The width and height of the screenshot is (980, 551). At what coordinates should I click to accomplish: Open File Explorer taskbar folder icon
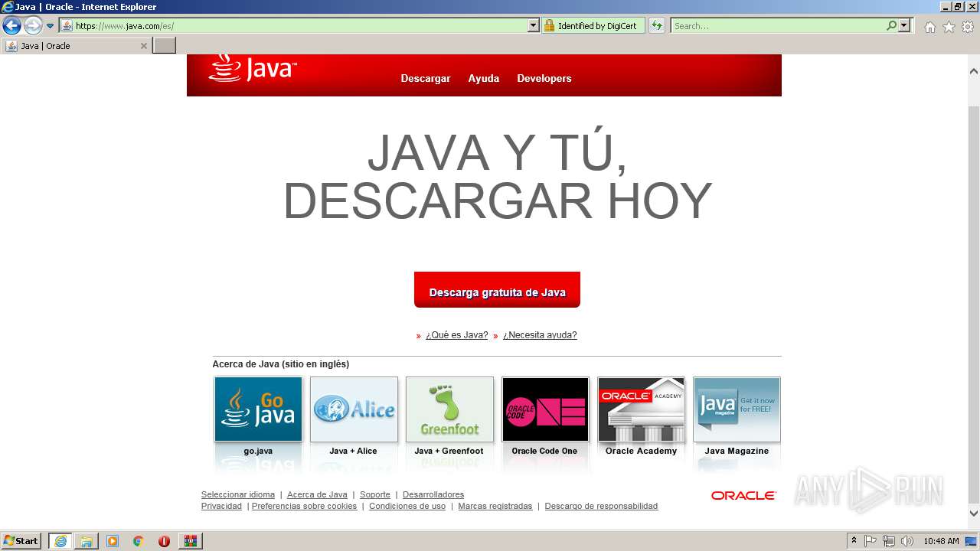(86, 541)
